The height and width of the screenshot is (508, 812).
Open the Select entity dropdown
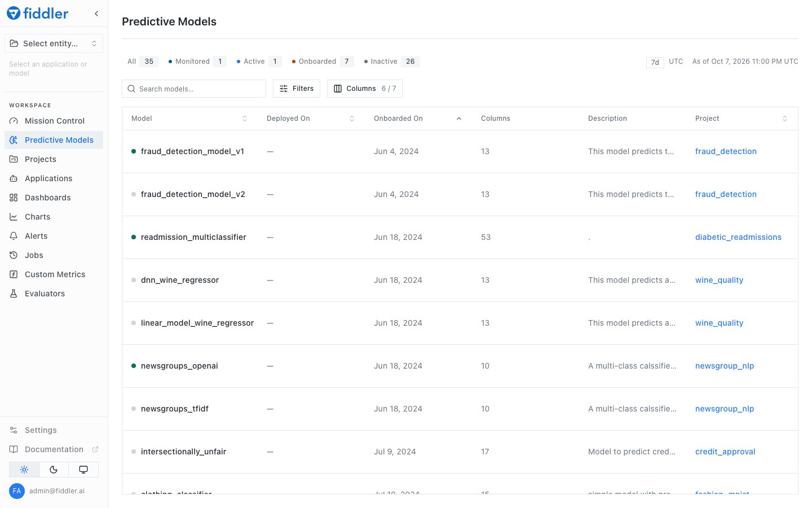[54, 43]
